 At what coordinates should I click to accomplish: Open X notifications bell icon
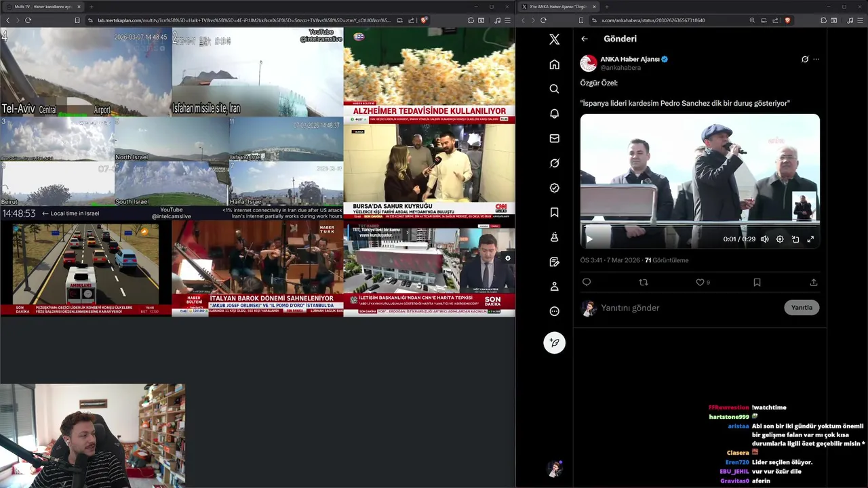tap(554, 114)
